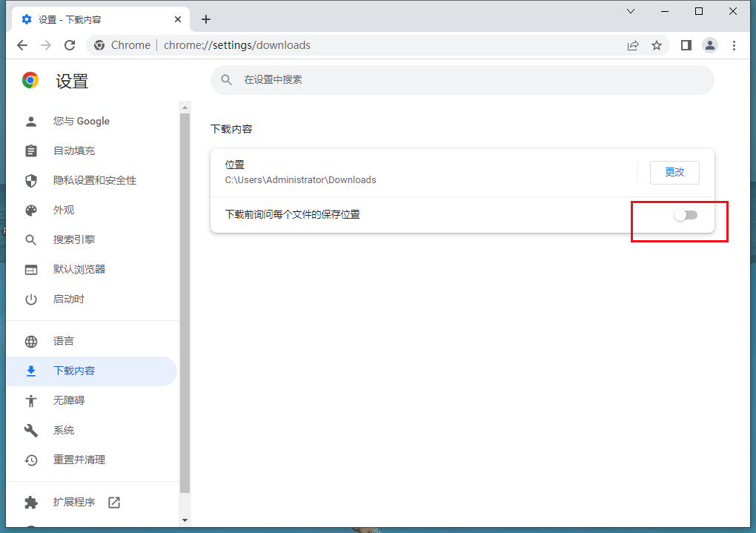The width and height of the screenshot is (756, 533).
Task: Click the download path C:\Users\Administrator\Downloads
Action: click(x=300, y=180)
